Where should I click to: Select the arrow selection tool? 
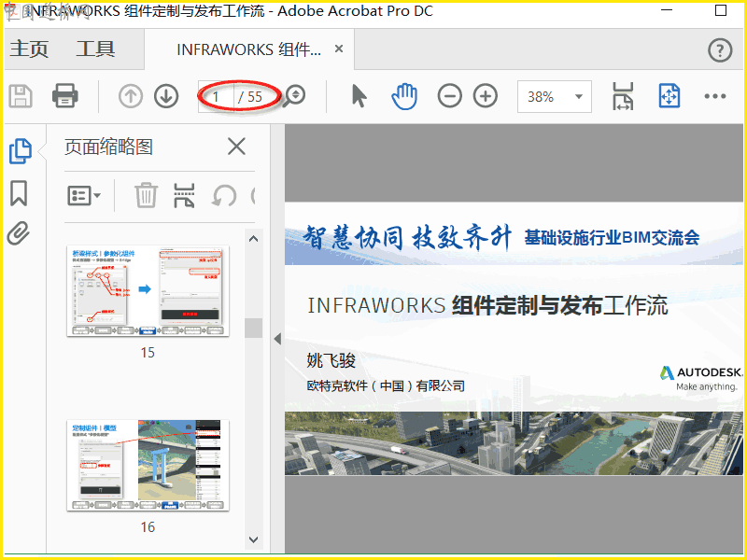pyautogui.click(x=359, y=96)
